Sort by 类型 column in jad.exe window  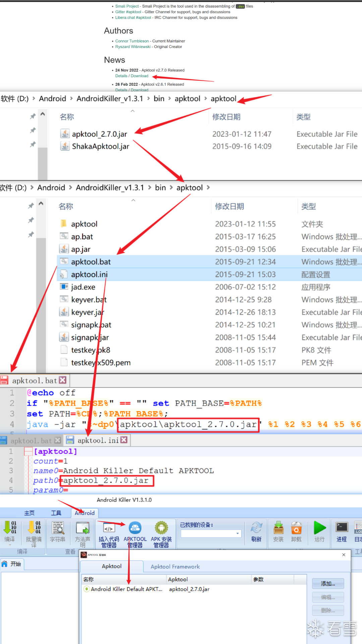(309, 206)
